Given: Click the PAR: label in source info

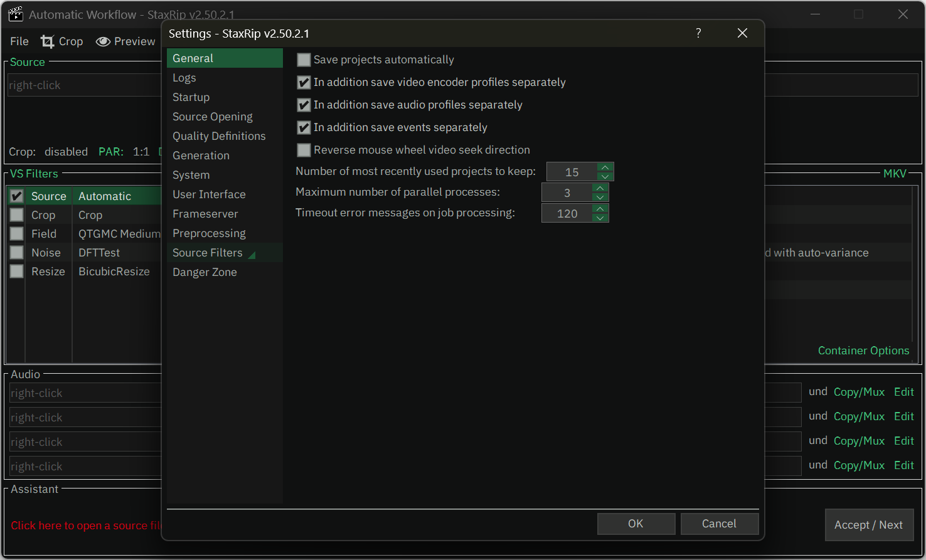Looking at the screenshot, I should click(111, 152).
